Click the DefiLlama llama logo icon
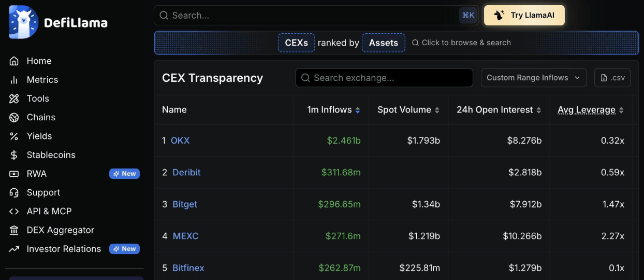 [24, 22]
